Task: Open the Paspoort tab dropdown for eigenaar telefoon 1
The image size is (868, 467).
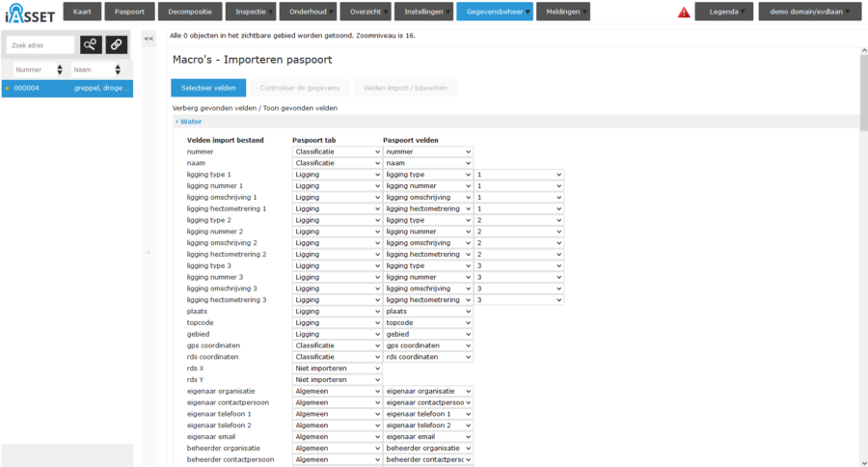Action: pos(338,414)
